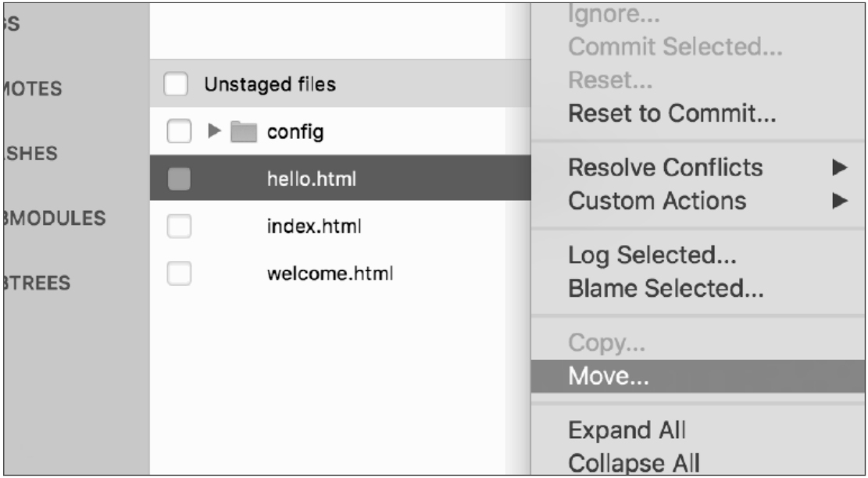Stage hello.html using its checkbox
This screenshot has width=868, height=478.
pos(179,180)
